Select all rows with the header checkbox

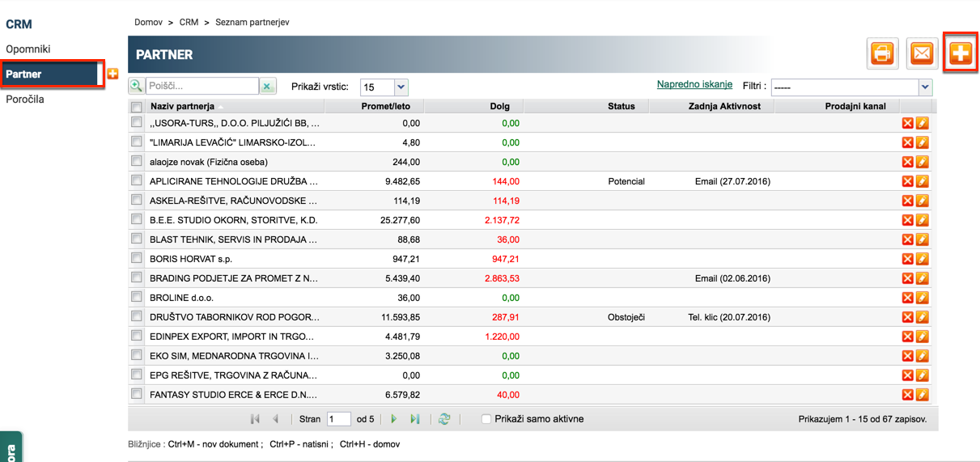tap(136, 107)
